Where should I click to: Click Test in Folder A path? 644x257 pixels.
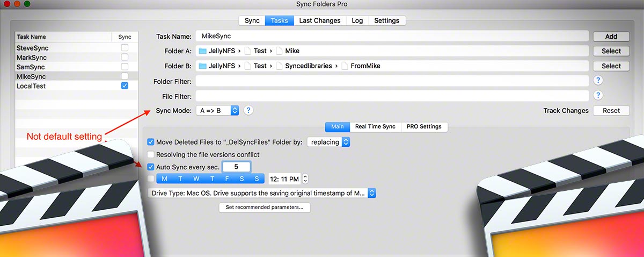(260, 51)
